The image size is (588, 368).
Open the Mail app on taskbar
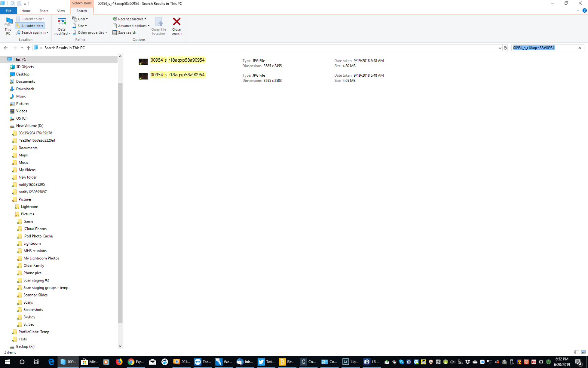(152, 362)
